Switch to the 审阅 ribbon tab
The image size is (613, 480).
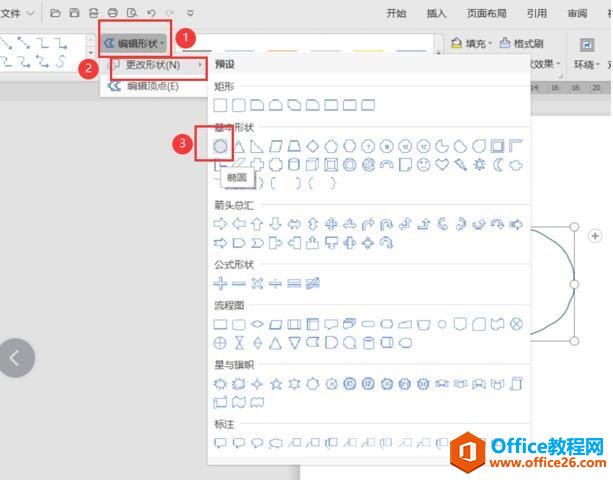[577, 13]
